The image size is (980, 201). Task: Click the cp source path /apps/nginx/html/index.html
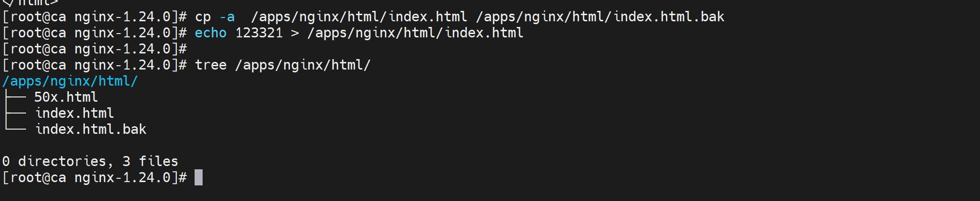coord(359,17)
